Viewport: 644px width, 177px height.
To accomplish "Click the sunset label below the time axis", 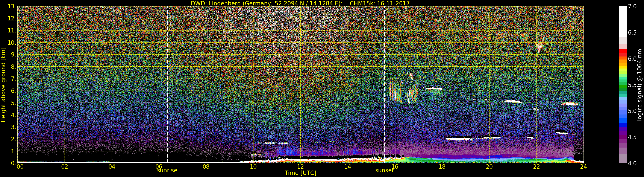I will [x=384, y=171].
